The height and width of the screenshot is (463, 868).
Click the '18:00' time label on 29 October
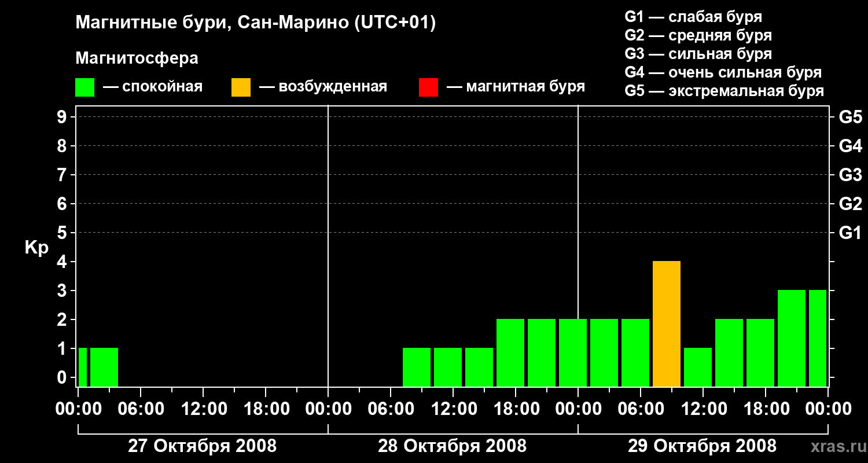click(x=766, y=409)
